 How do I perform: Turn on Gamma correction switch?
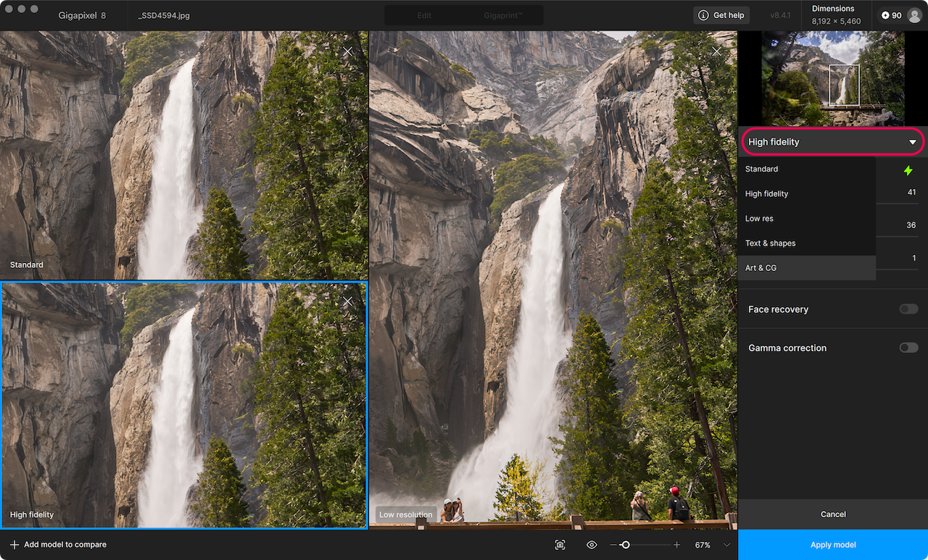coord(908,348)
